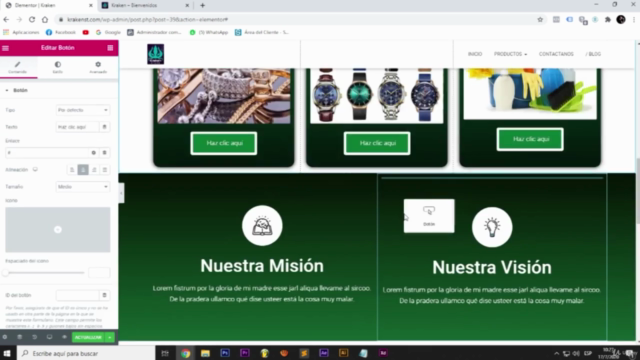
Task: Open the link options gear
Action: click(x=93, y=153)
